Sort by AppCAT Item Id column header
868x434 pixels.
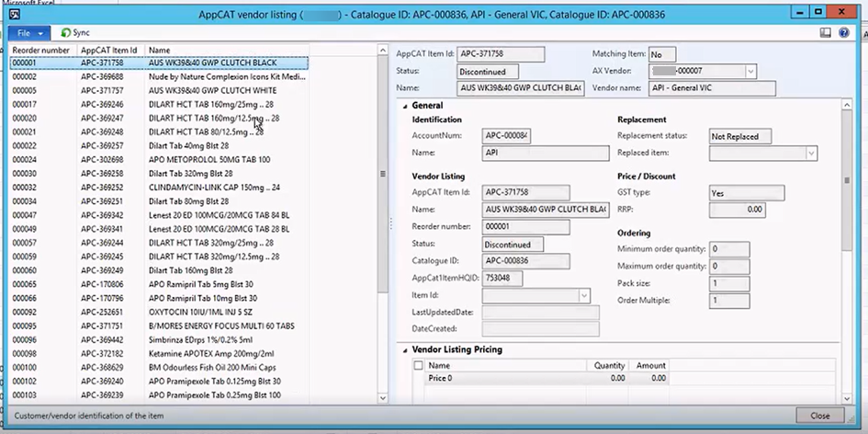click(109, 50)
